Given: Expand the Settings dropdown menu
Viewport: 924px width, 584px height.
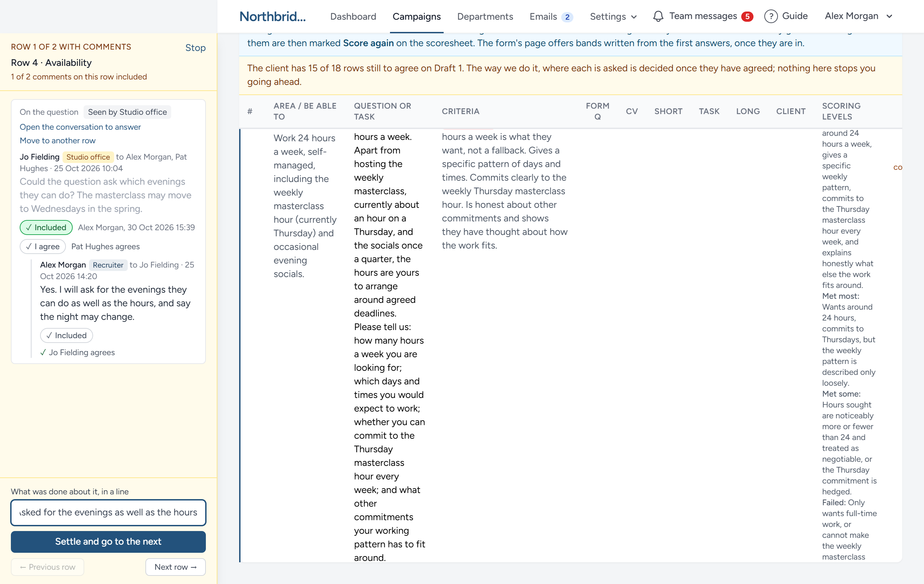Looking at the screenshot, I should pos(613,17).
